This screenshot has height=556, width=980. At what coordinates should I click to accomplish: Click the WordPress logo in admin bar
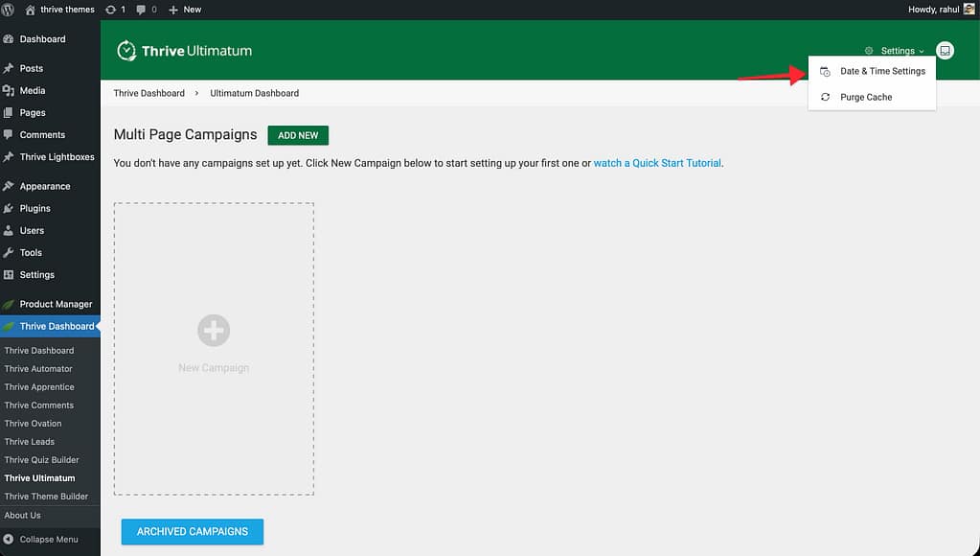(9, 10)
